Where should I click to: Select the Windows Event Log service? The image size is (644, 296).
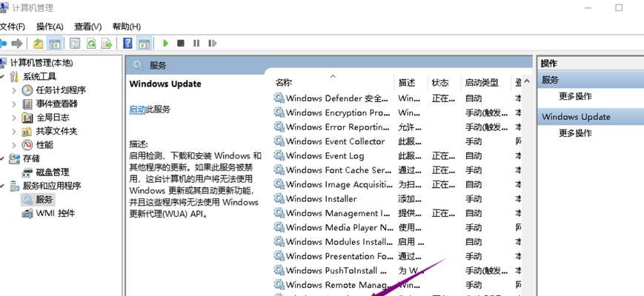[x=325, y=156]
